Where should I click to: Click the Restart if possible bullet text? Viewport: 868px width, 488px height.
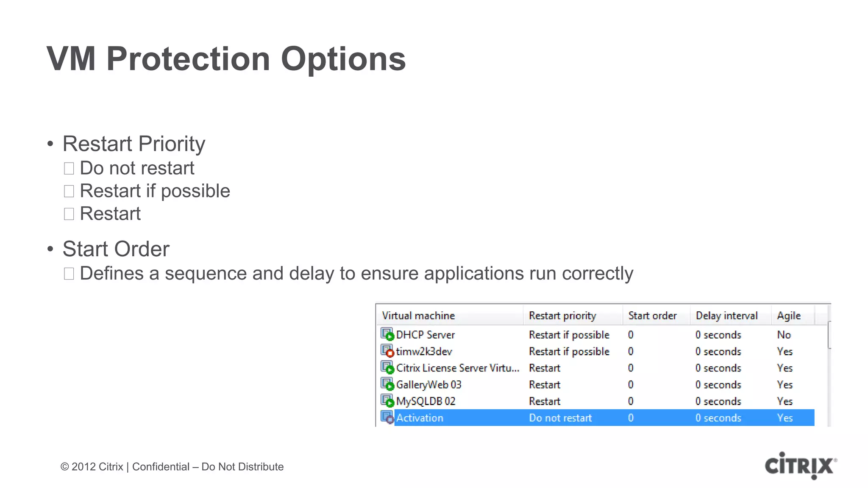coord(155,191)
